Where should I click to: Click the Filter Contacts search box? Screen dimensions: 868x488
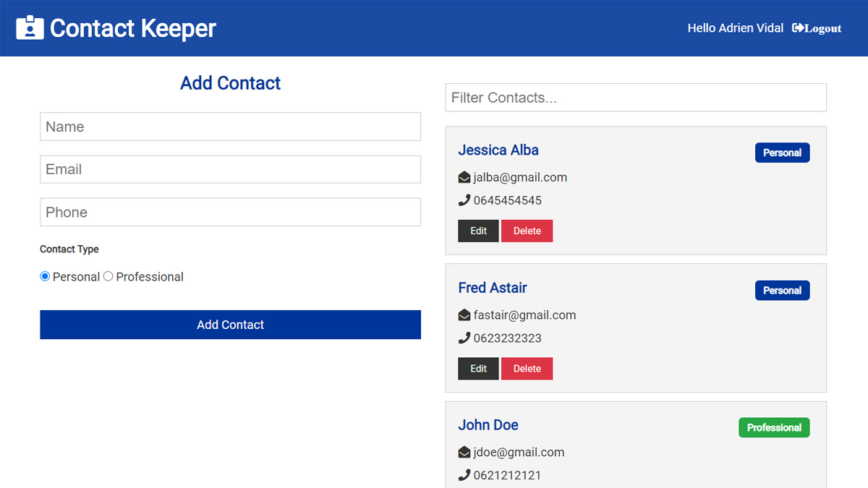[x=636, y=98]
